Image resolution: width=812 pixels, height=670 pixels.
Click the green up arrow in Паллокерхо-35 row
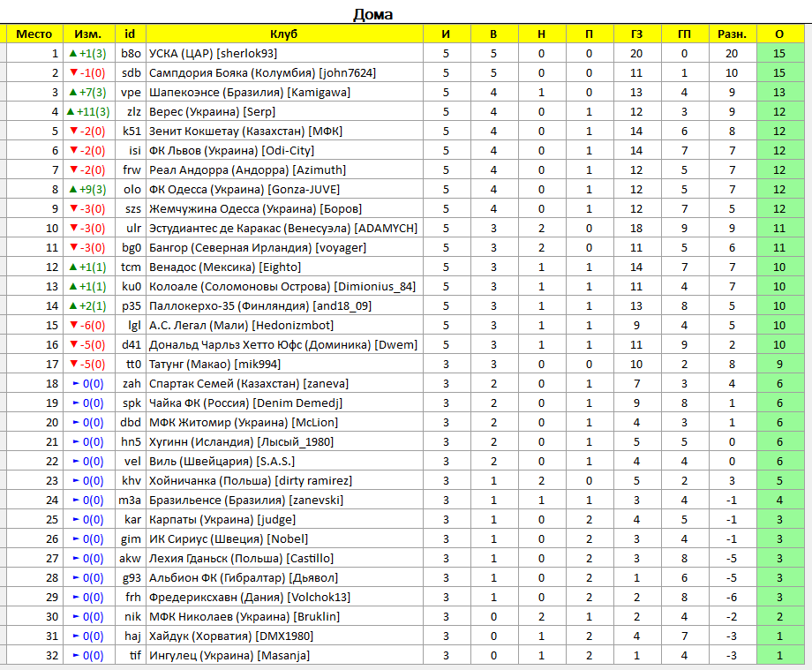click(73, 305)
